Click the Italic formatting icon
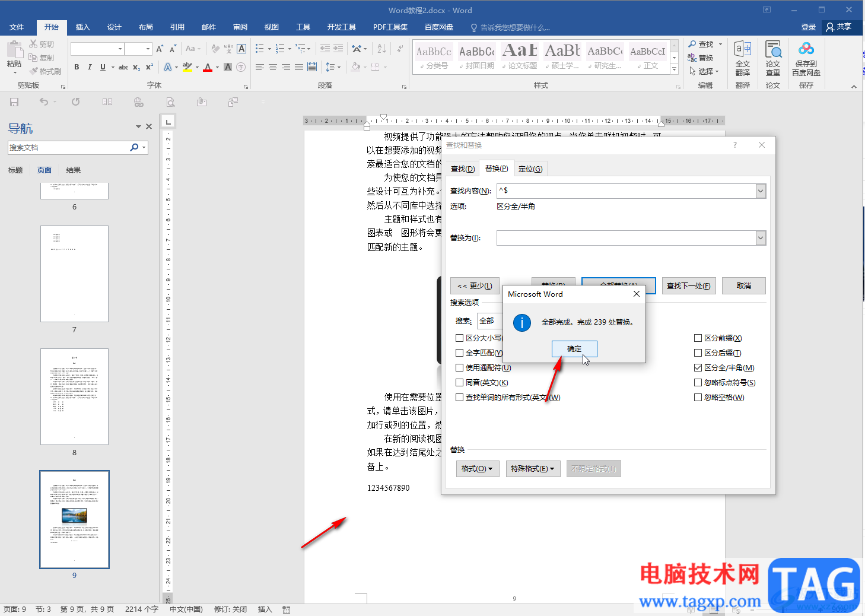 pos(90,67)
